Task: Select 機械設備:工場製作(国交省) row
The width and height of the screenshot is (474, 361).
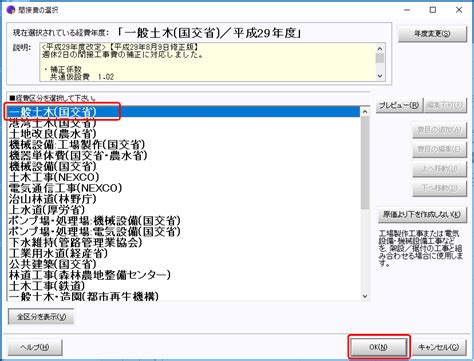Action: pyautogui.click(x=184, y=145)
